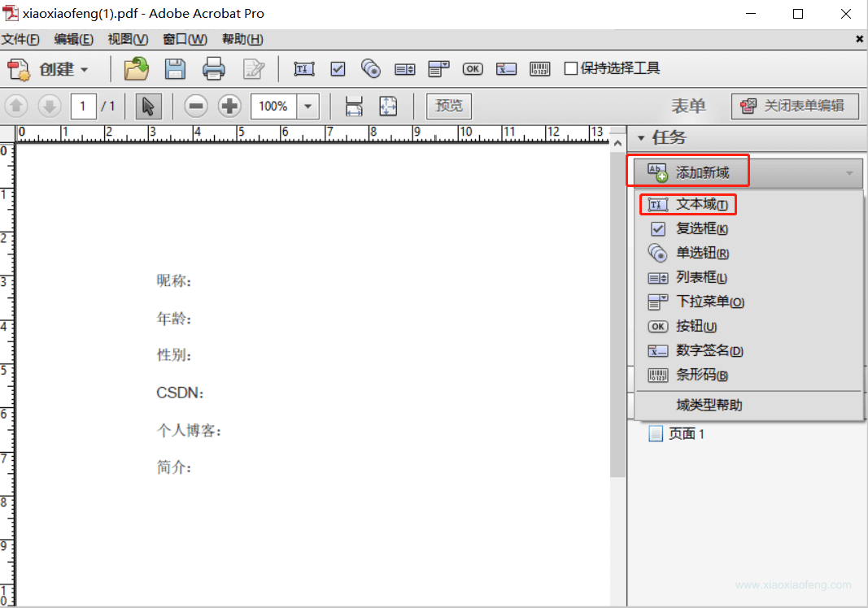Viewport: 868px width, 608px height.
Task: Select the text field tool in toolbar
Action: click(304, 69)
